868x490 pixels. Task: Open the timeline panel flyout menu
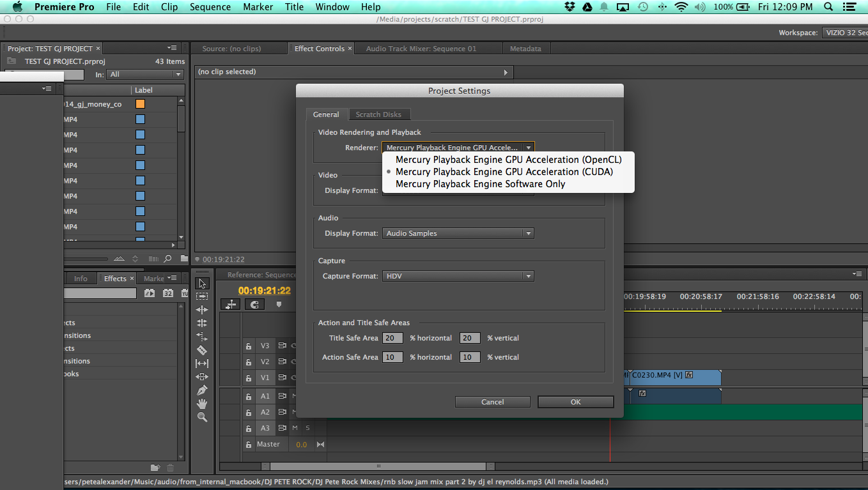pyautogui.click(x=857, y=273)
